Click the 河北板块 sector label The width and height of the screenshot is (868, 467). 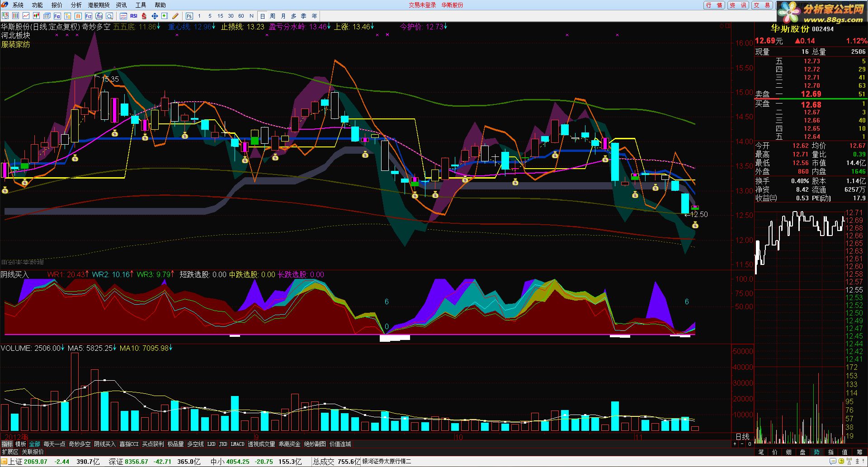coord(15,35)
